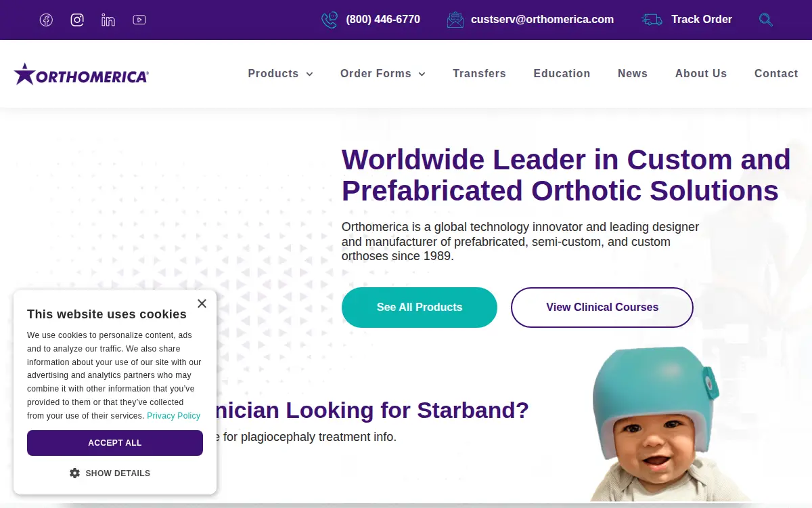Click the 'Worldwide Leader in Custom' headline
Viewport: 812px width, 508px height.
point(566,175)
